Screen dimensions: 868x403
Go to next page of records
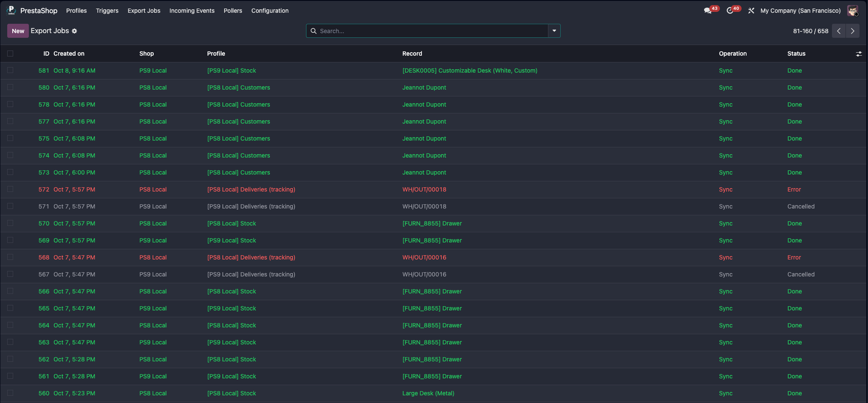coord(853,31)
